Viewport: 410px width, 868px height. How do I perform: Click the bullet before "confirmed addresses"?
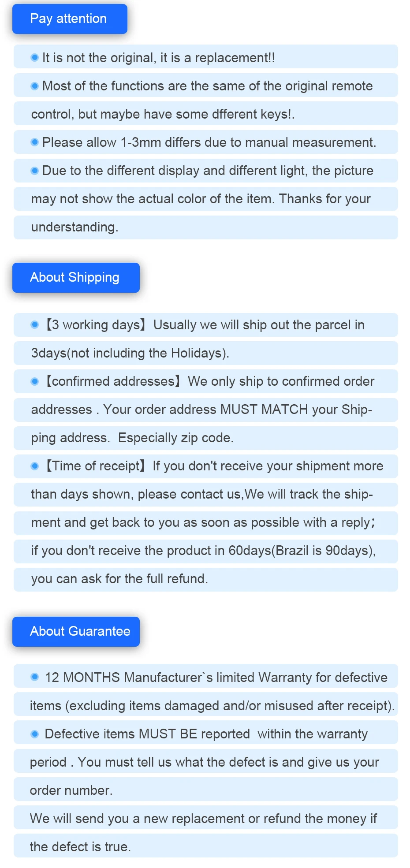35,381
